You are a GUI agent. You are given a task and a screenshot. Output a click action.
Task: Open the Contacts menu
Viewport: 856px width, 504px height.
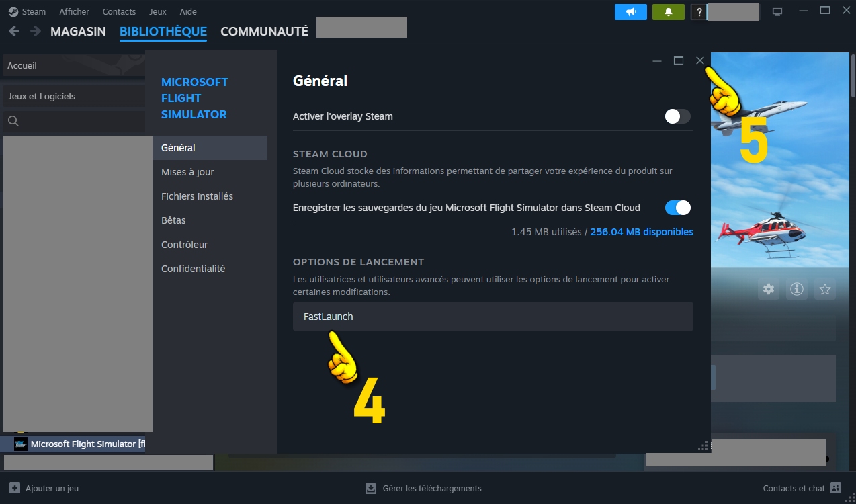[119, 12]
